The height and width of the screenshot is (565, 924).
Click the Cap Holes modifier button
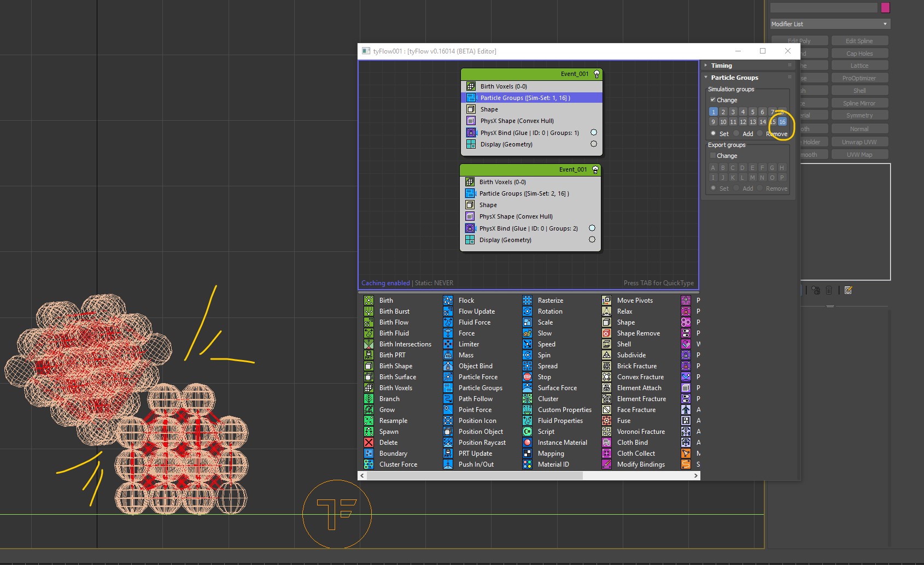point(859,54)
